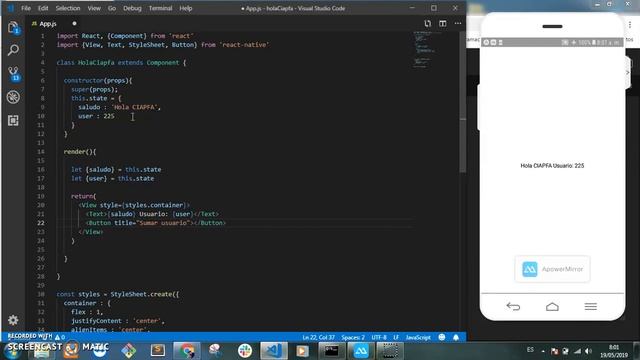Switch to Visual Studio Code taskbar icon

273,350
